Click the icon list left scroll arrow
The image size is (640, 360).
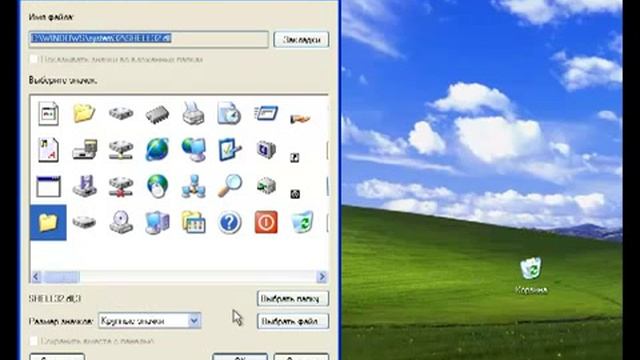[x=36, y=277]
